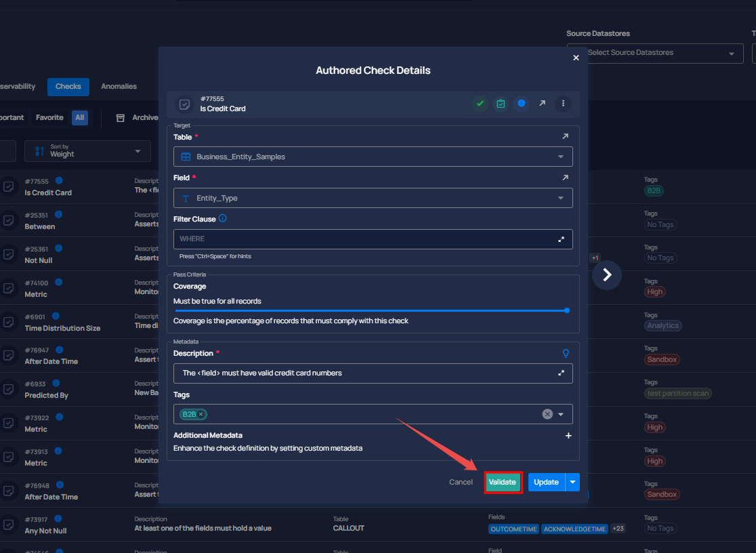
Task: Click the Archive icon in filter bar
Action: click(x=121, y=118)
